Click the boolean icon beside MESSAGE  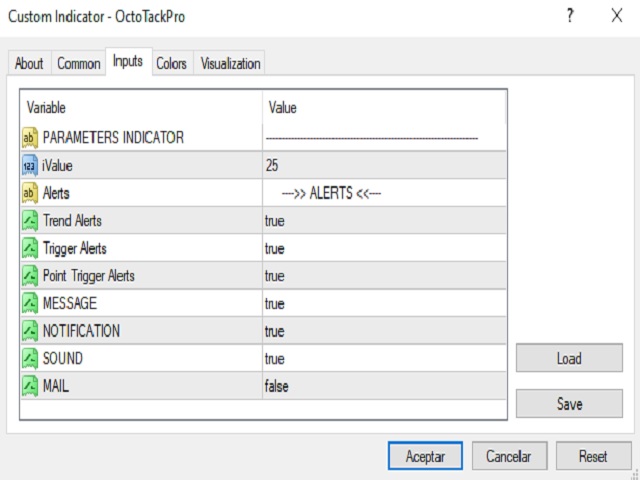click(x=30, y=303)
